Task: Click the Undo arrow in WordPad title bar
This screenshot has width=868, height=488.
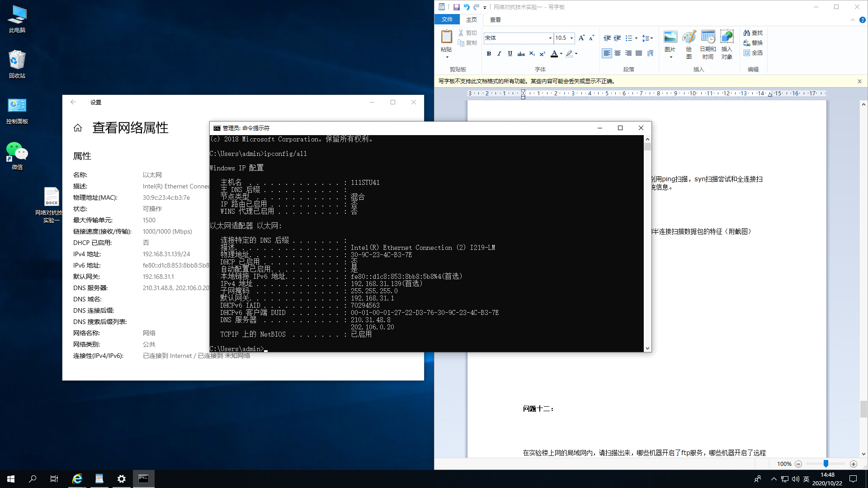Action: pos(466,7)
